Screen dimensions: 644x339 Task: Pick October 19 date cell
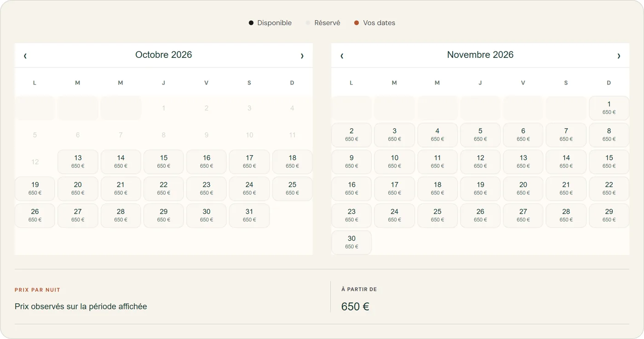tap(35, 189)
